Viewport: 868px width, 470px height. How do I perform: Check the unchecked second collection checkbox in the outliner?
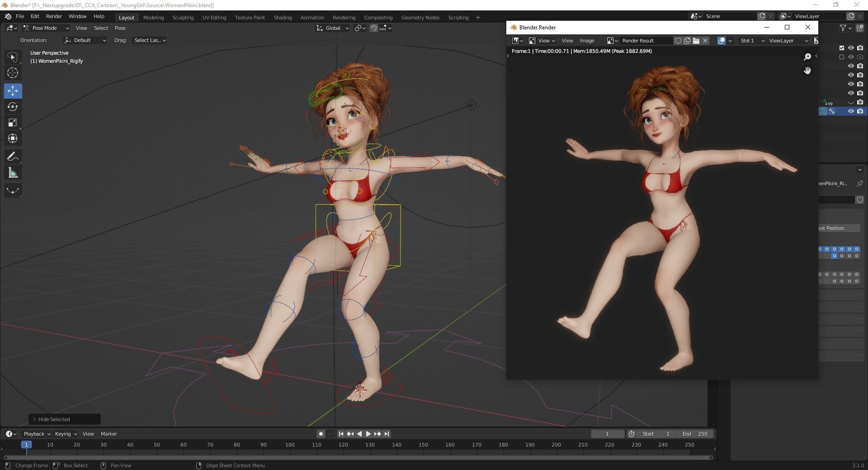842,57
